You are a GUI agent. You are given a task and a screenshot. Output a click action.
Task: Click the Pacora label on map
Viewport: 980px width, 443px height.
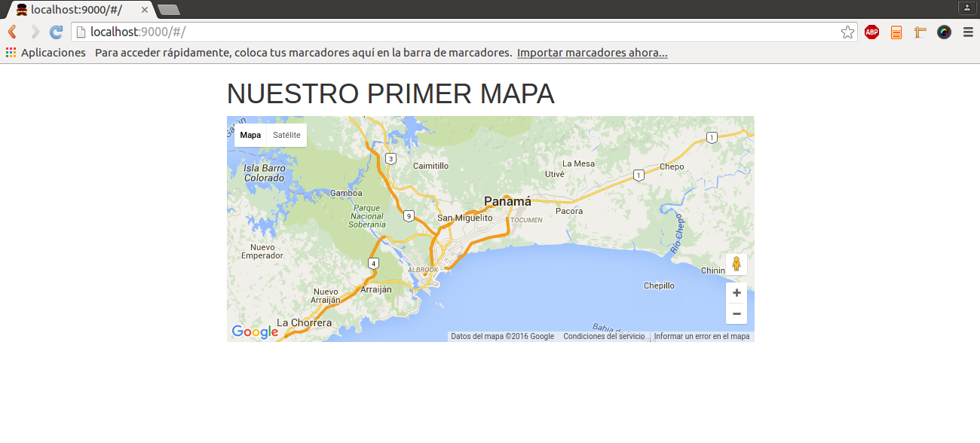coord(569,211)
